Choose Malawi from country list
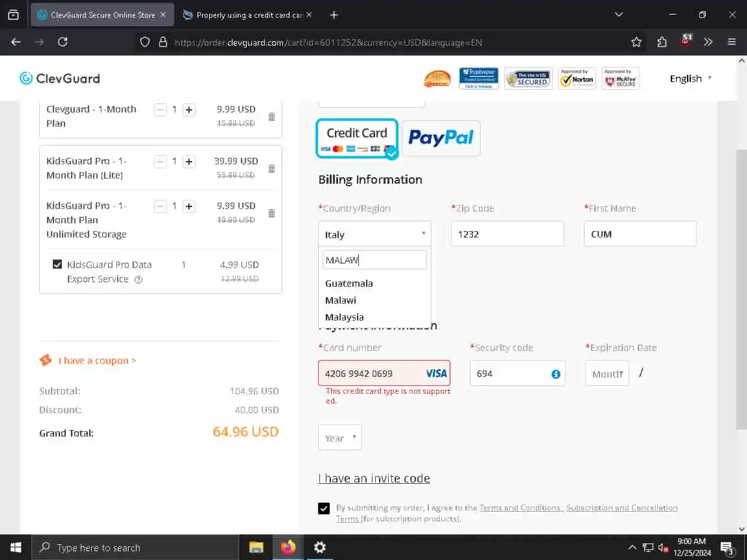747x560 pixels. [340, 301]
